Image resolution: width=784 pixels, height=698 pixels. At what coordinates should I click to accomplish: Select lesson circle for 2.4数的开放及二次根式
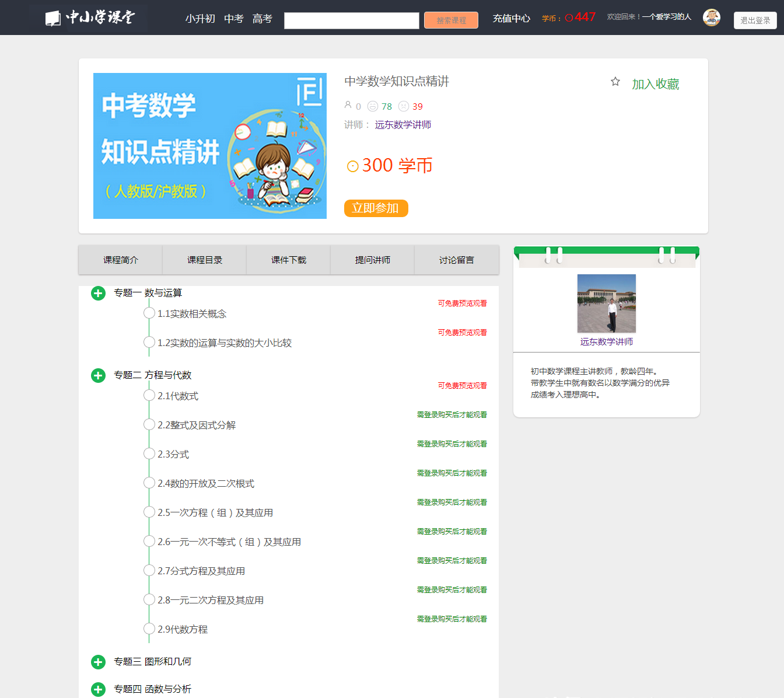coord(149,483)
